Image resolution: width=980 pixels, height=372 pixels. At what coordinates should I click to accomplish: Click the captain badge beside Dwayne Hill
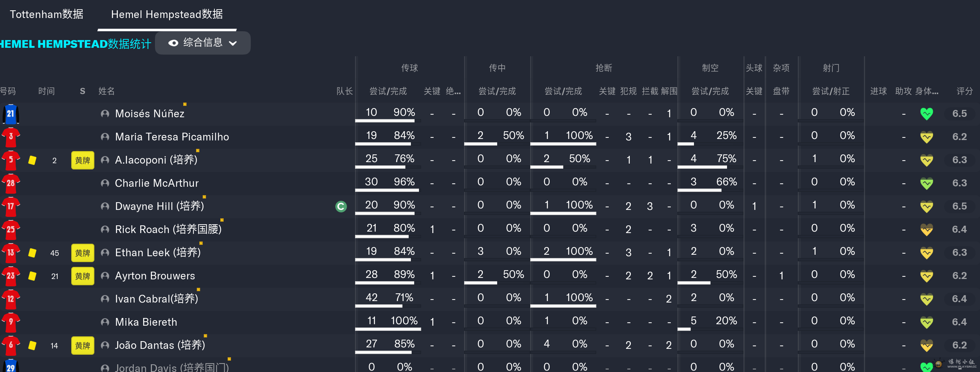341,206
